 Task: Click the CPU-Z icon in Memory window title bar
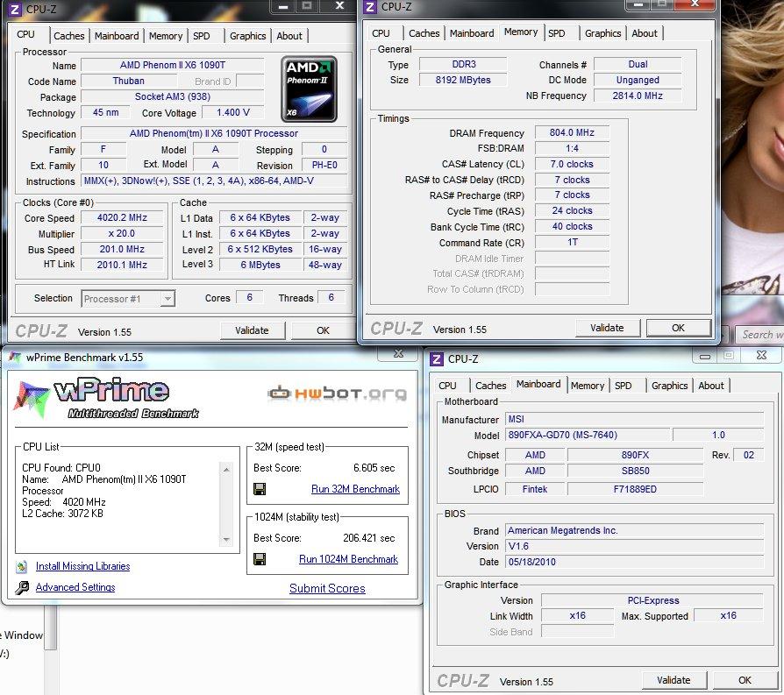(x=370, y=7)
